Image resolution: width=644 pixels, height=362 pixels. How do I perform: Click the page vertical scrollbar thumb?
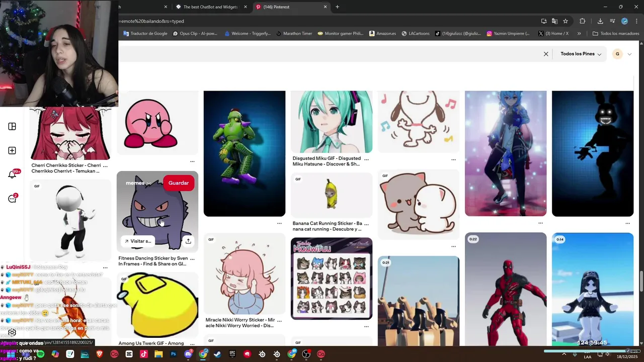tap(641, 281)
